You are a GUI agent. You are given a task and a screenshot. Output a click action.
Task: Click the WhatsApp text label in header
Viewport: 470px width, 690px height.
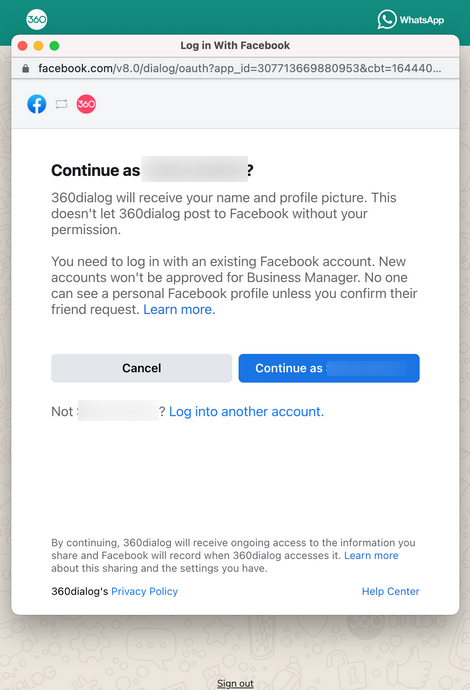(x=422, y=20)
